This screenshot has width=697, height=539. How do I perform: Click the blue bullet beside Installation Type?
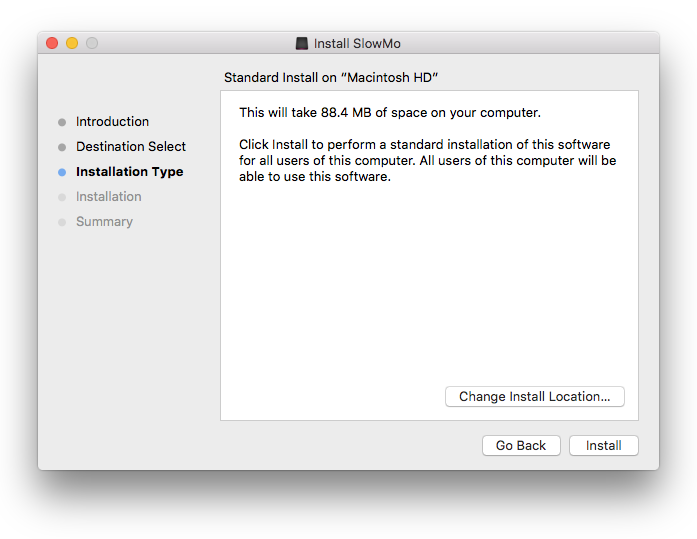pyautogui.click(x=62, y=172)
